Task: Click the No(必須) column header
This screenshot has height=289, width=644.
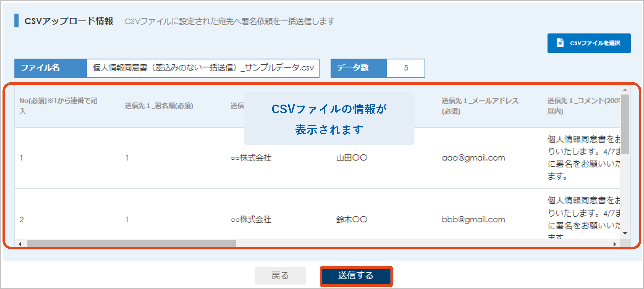Action: pos(58,106)
